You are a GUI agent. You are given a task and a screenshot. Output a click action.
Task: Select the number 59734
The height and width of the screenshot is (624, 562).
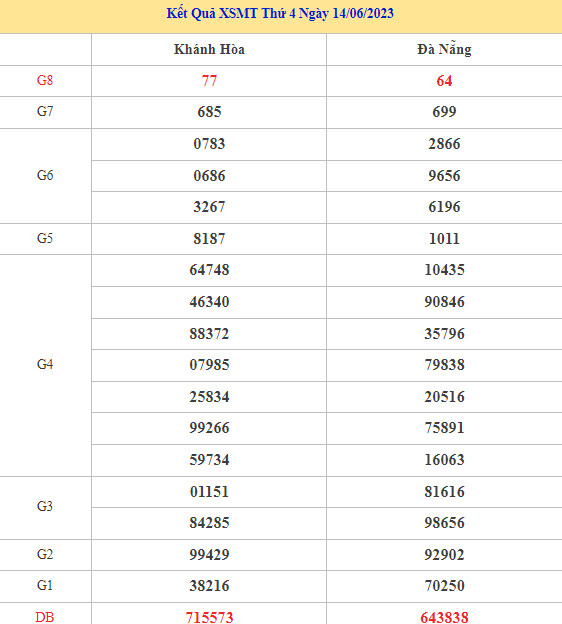(x=209, y=460)
